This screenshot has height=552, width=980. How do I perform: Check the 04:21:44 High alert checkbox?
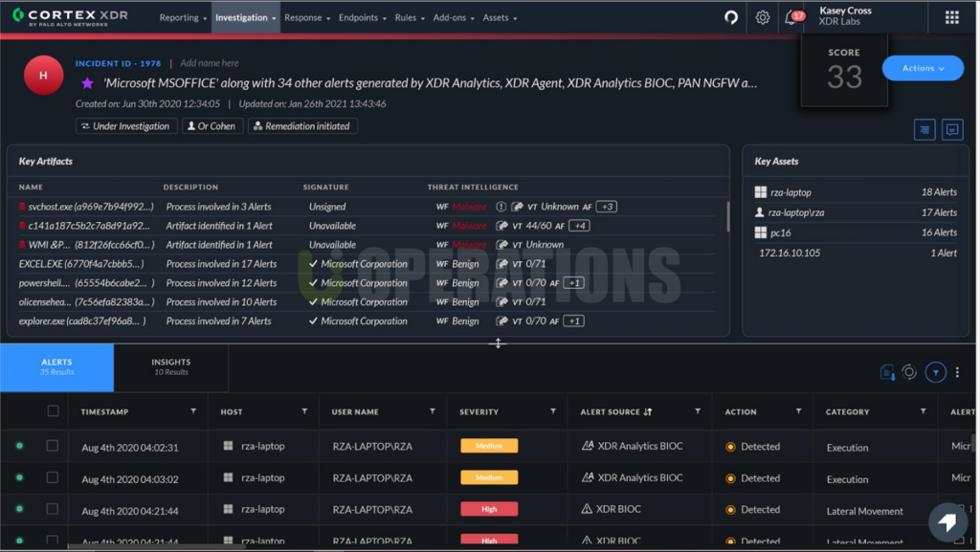pos(53,509)
